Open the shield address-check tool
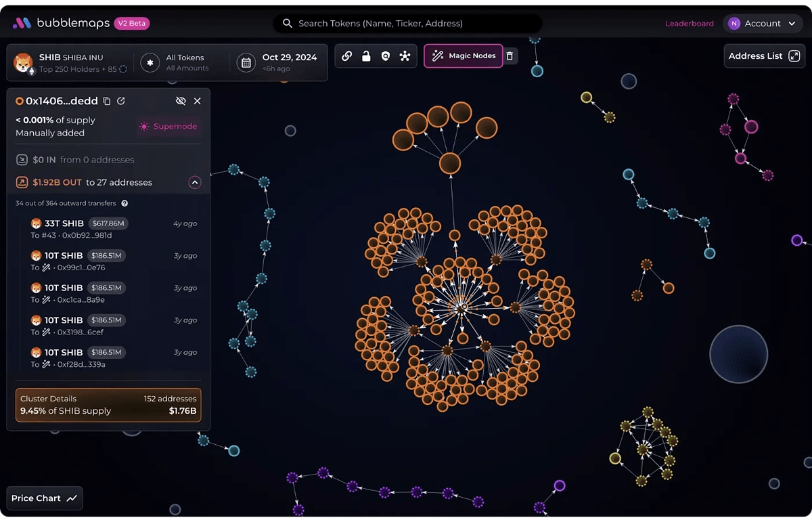Viewport: 812px width, 522px height. point(384,56)
